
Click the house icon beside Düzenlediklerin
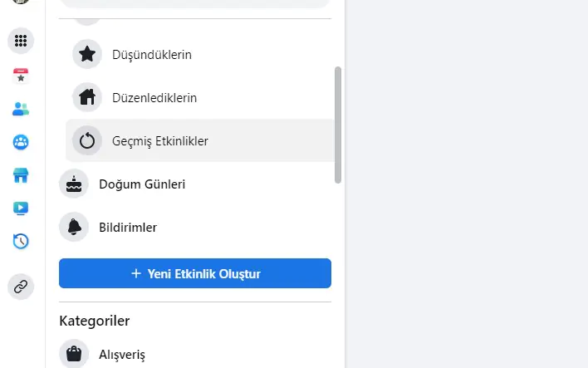pos(87,98)
